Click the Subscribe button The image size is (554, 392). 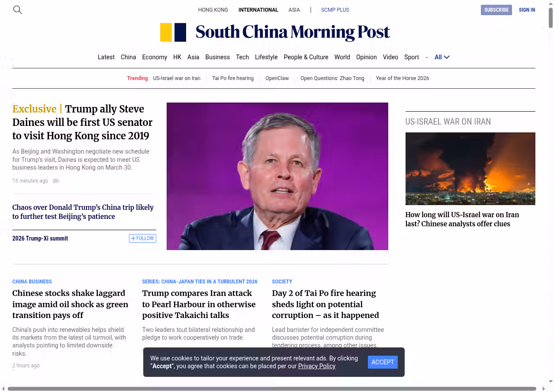pyautogui.click(x=496, y=10)
